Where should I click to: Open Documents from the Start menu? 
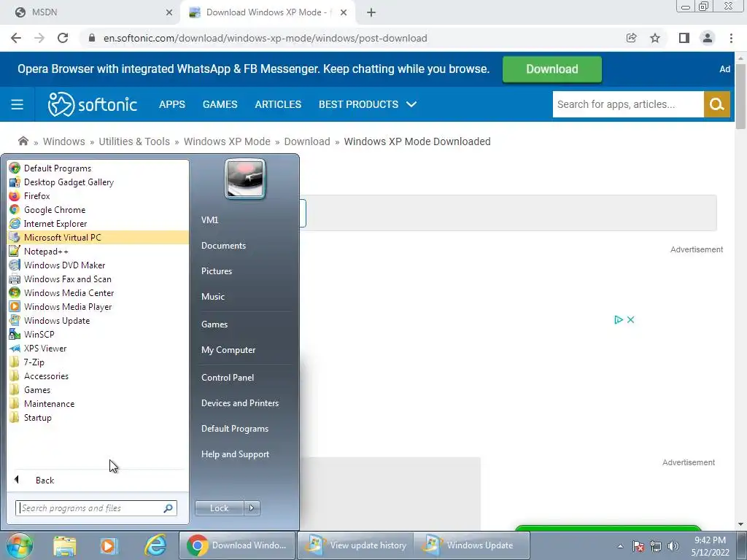223,246
